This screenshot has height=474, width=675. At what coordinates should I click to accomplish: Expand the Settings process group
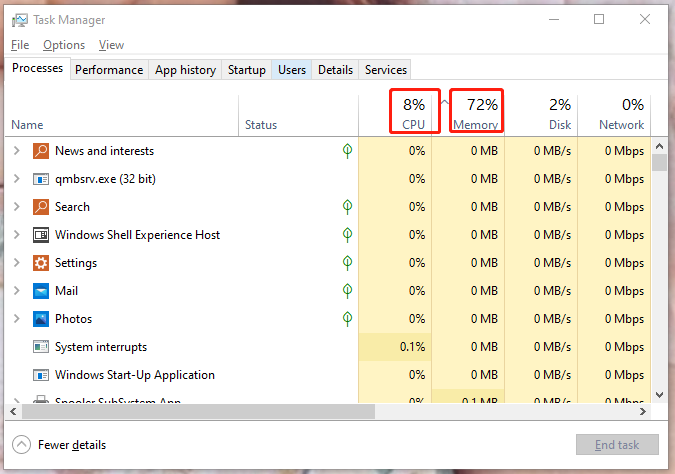coord(16,262)
